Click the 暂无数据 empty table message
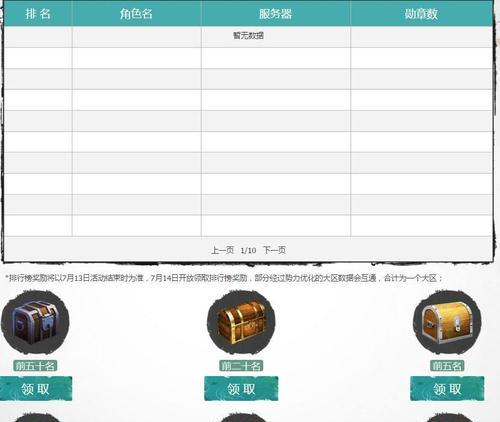This screenshot has height=422, width=500. tap(248, 35)
